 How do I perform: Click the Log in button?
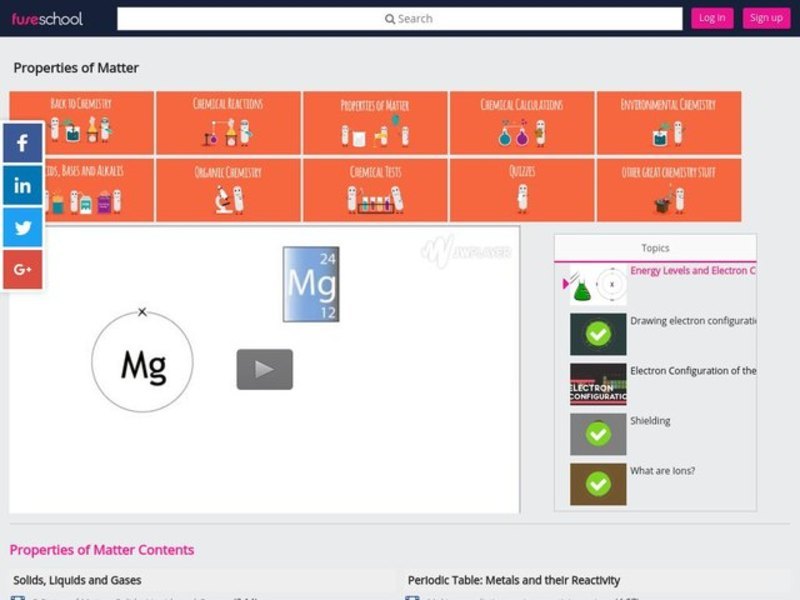(x=712, y=18)
